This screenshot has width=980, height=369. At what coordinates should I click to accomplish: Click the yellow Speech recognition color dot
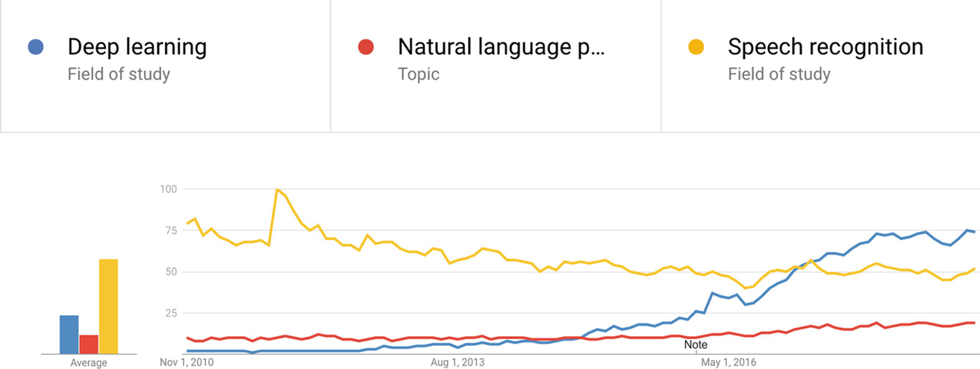[x=695, y=47]
